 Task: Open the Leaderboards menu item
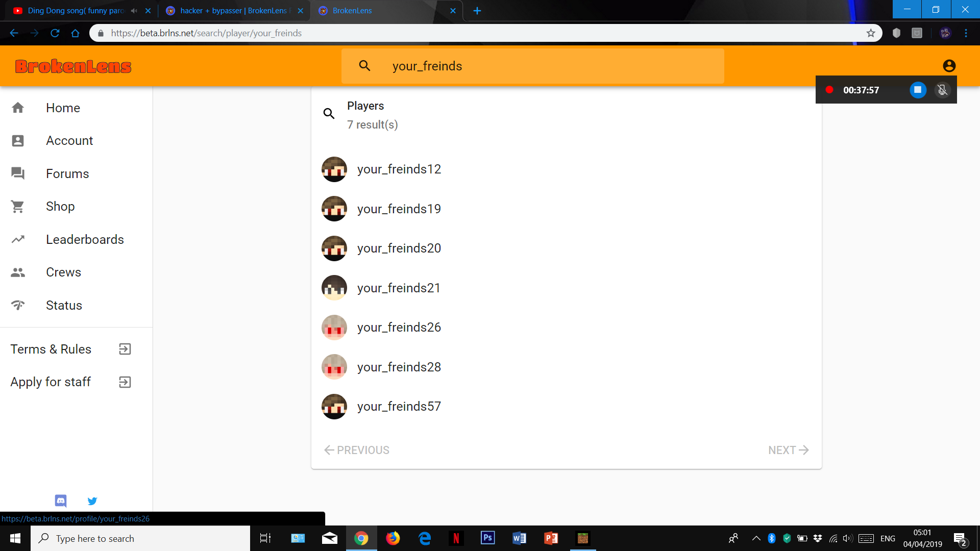click(76, 239)
